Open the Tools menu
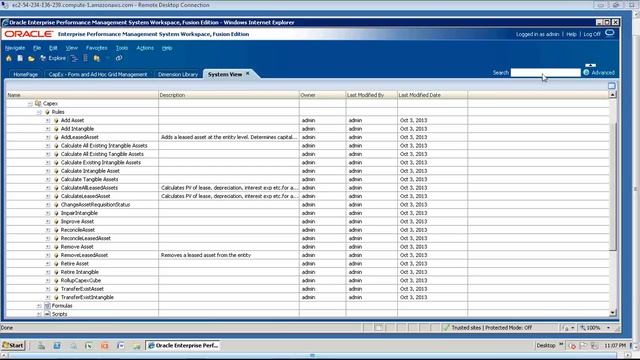 click(x=122, y=48)
